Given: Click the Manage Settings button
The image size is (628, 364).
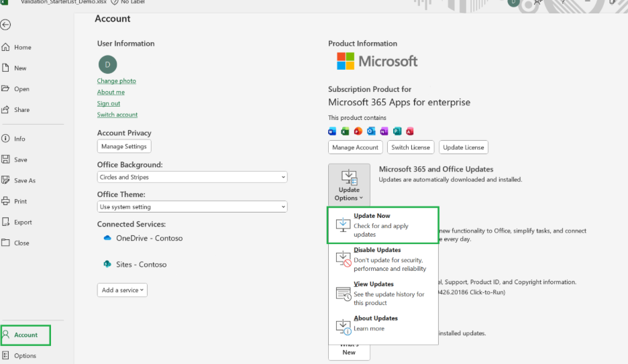Looking at the screenshot, I should pyautogui.click(x=124, y=146).
